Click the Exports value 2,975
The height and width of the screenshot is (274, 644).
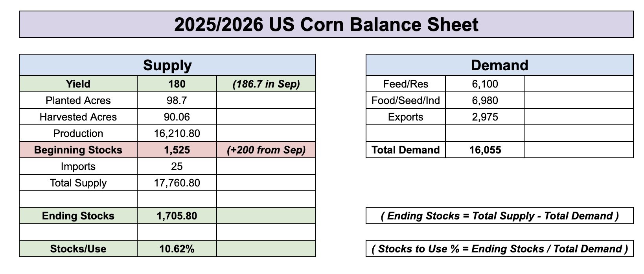pyautogui.click(x=485, y=117)
